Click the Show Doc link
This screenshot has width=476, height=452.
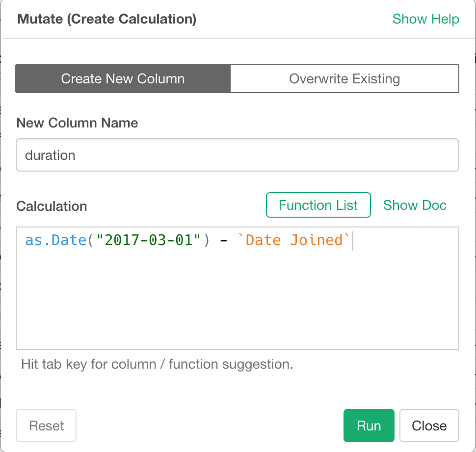(415, 205)
